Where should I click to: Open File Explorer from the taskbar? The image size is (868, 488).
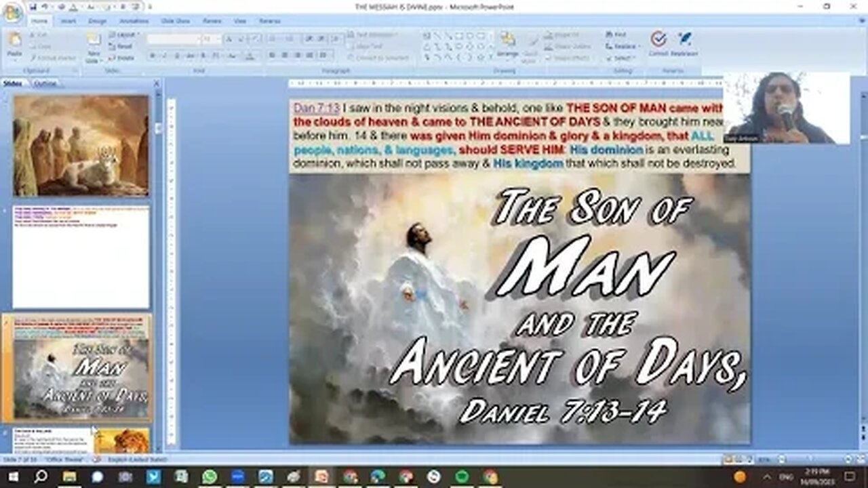tap(69, 476)
